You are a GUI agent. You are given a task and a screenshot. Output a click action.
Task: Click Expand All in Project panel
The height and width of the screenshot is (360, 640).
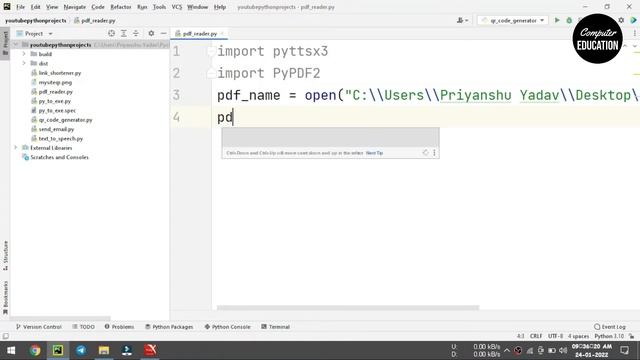(124, 33)
